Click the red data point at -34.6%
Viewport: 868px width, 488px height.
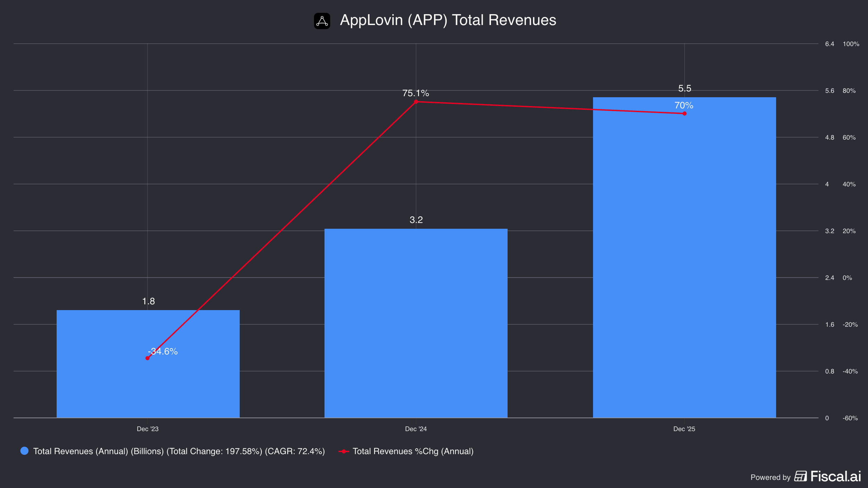148,358
